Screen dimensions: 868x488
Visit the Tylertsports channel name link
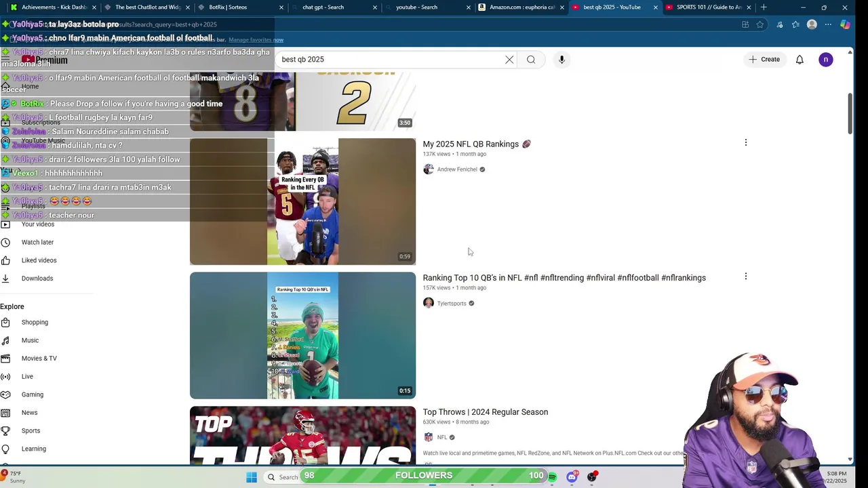click(x=452, y=304)
